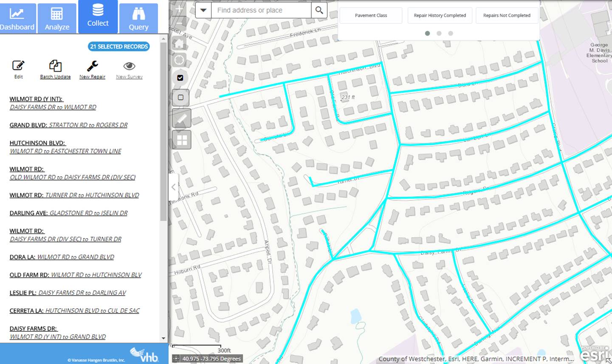Click the Edit pencil icon

(18, 66)
